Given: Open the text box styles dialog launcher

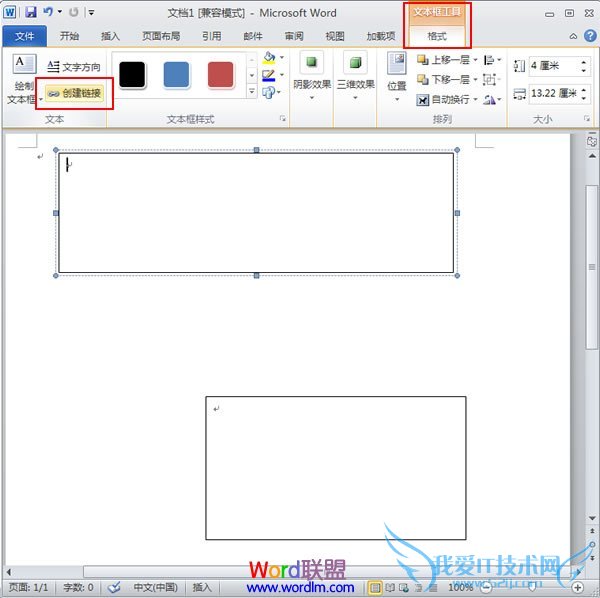Looking at the screenshot, I should point(283,119).
